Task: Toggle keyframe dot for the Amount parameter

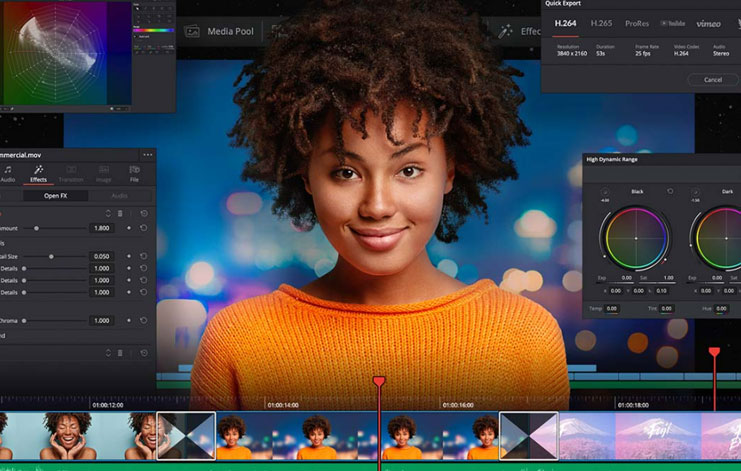Action: click(128, 228)
